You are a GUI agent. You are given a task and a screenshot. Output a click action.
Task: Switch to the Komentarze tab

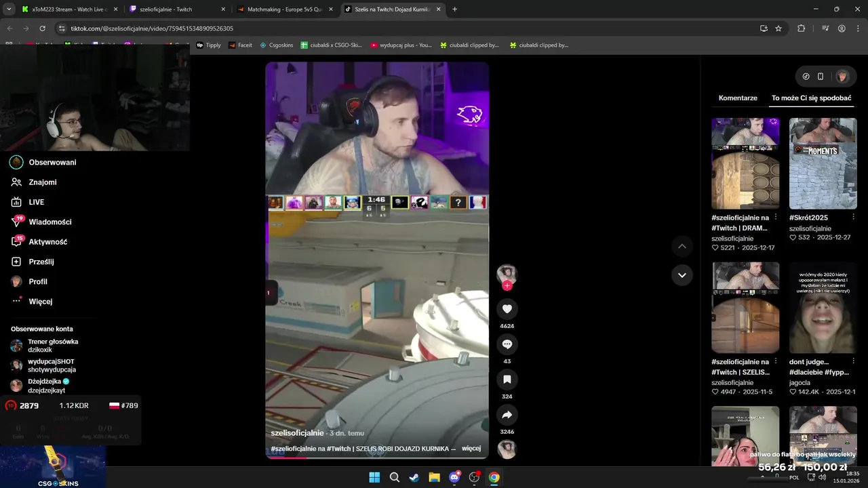738,98
